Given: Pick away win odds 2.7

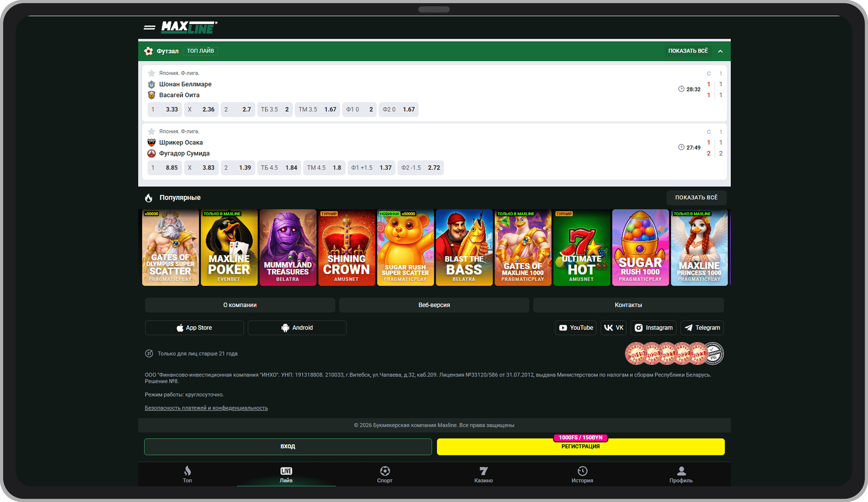Looking at the screenshot, I should 238,110.
